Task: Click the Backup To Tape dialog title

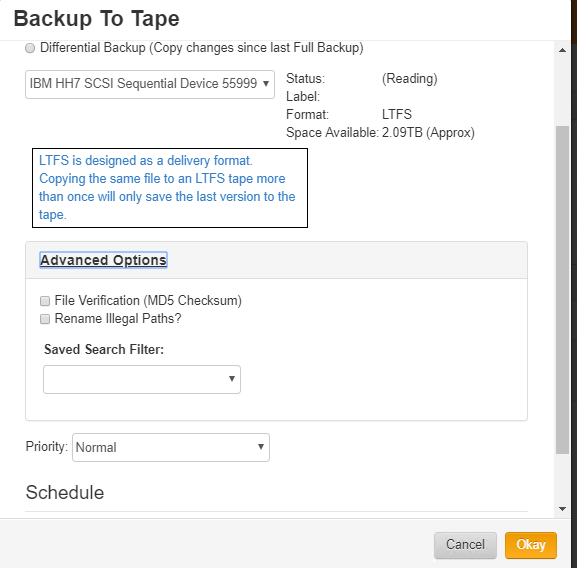Action: pos(96,19)
